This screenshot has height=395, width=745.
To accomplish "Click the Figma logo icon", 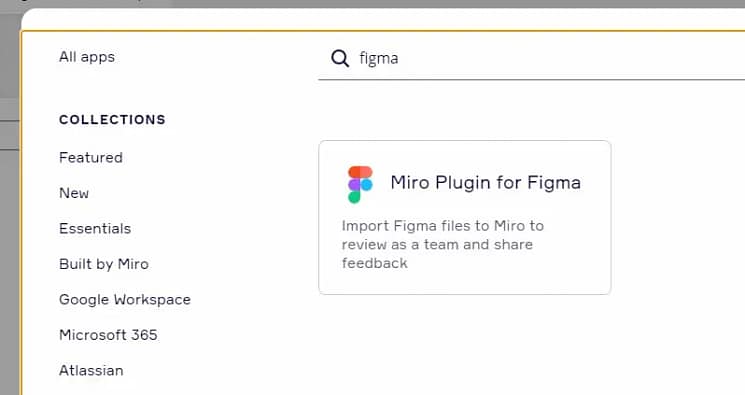I will pyautogui.click(x=360, y=184).
